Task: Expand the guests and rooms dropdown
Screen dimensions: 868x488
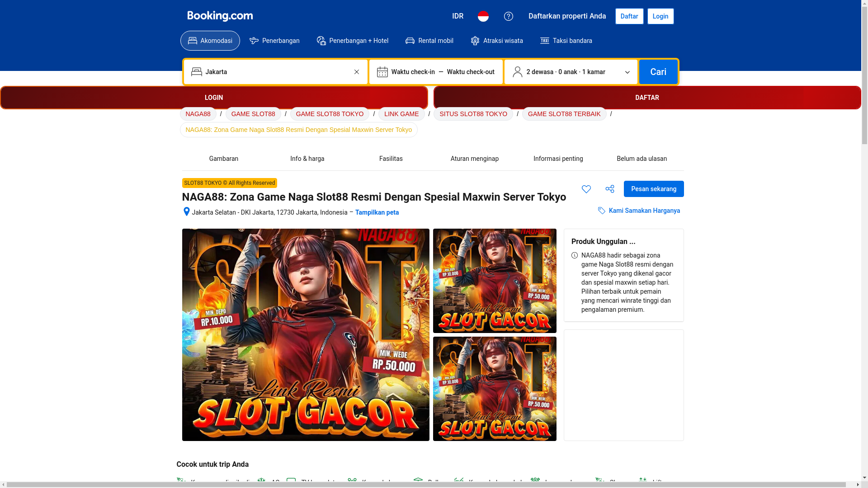Action: 571,72
